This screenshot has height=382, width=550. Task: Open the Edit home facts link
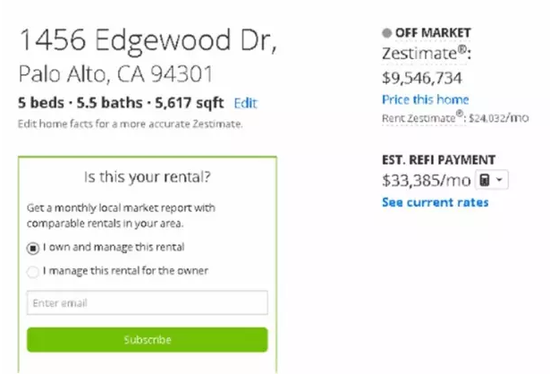[246, 103]
